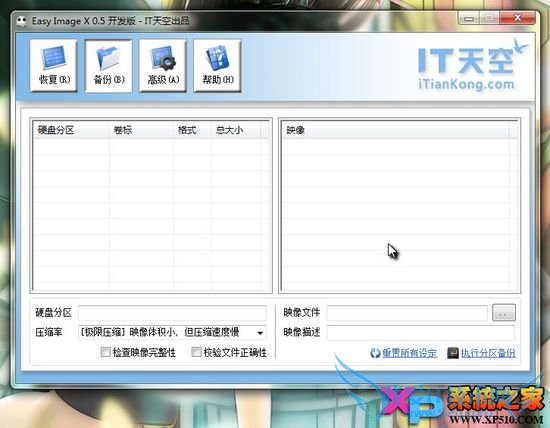Click the 映像描述 description field

tap(421, 332)
